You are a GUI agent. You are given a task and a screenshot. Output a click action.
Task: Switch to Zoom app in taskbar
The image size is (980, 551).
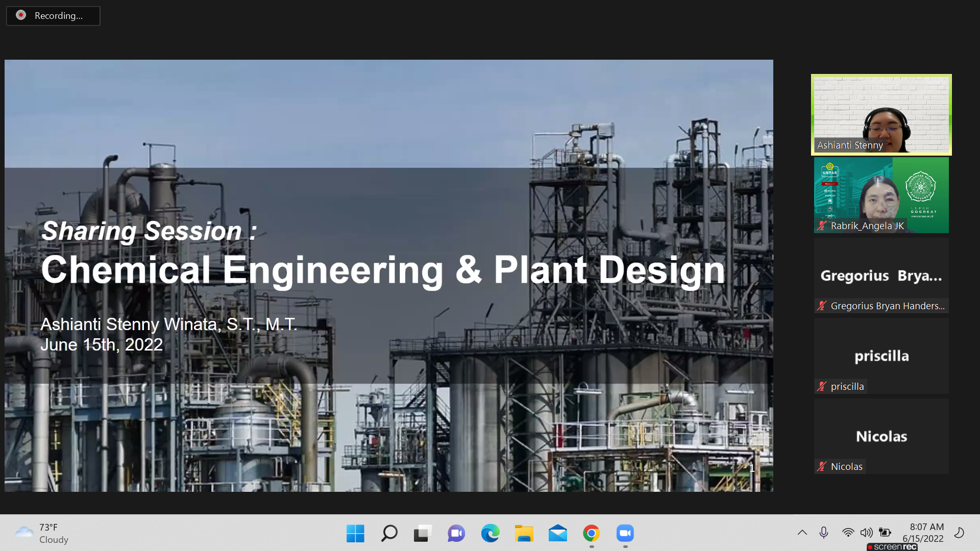tap(625, 534)
